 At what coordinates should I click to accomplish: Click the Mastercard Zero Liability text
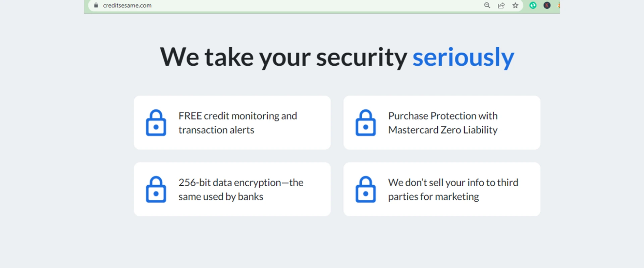pos(443,130)
